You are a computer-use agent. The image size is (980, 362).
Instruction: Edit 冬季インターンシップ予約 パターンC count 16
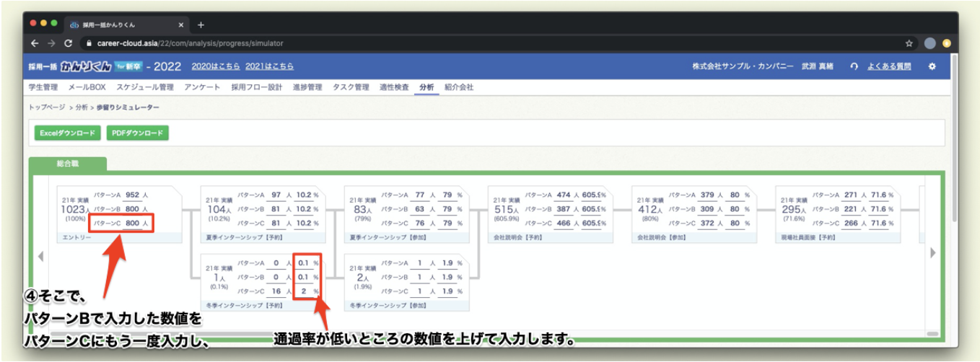(x=276, y=291)
